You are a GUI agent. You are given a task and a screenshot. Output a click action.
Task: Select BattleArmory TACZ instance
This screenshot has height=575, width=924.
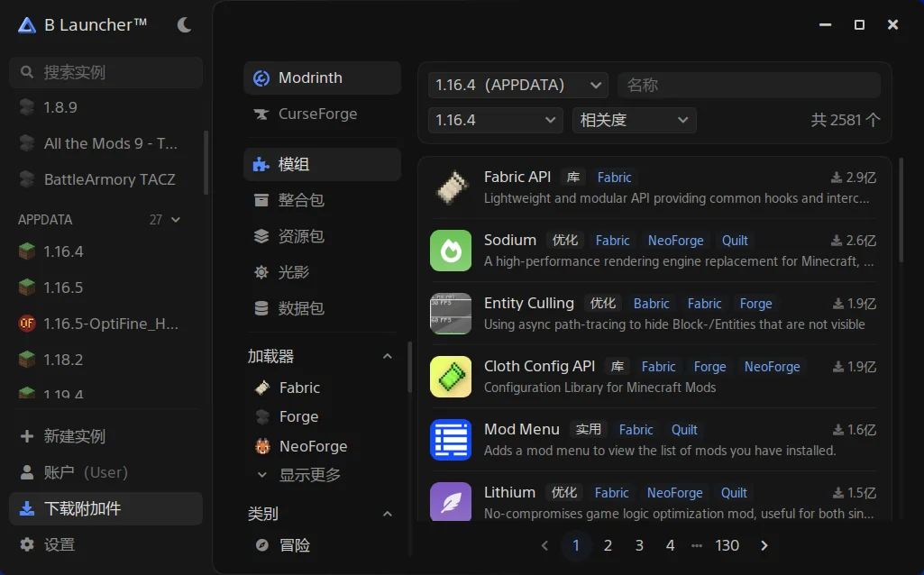106,179
